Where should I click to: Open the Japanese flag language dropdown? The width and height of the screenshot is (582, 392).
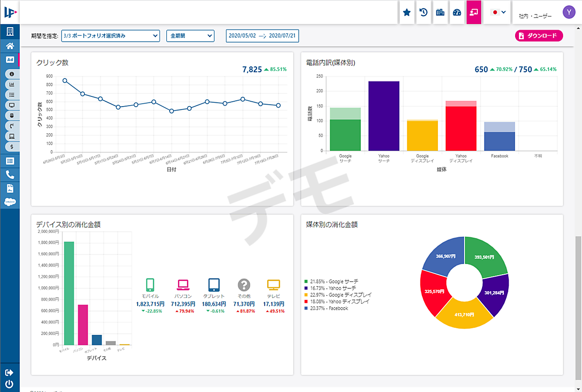[499, 13]
